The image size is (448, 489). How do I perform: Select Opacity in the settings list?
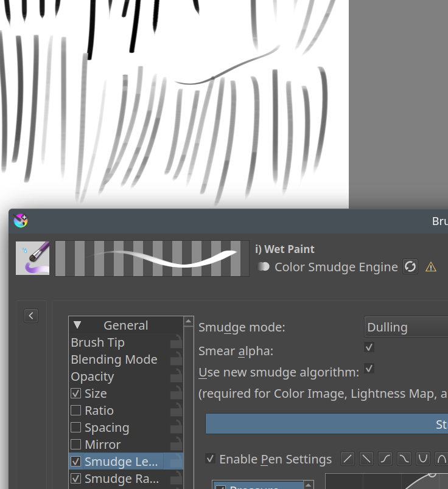coord(92,376)
